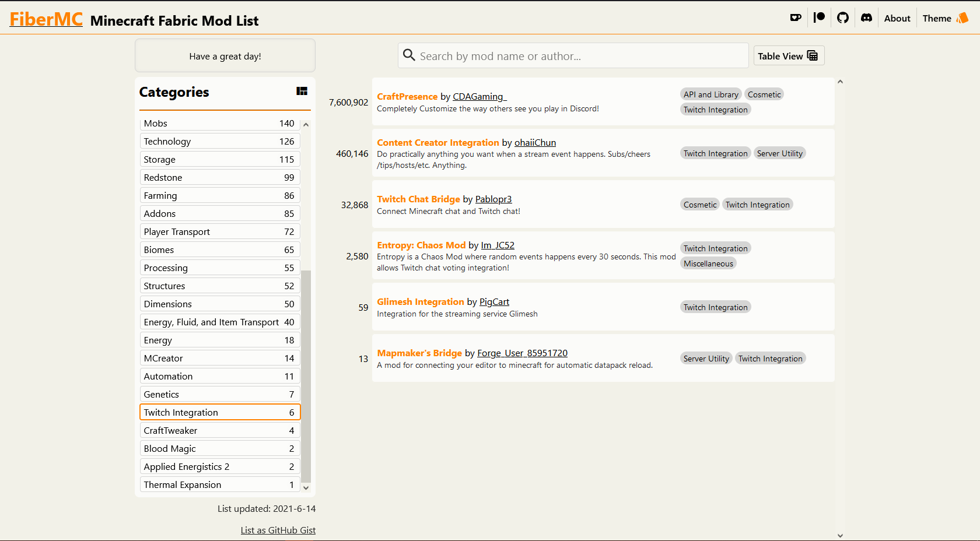
Task: Select the Blood Magic category
Action: click(220, 448)
